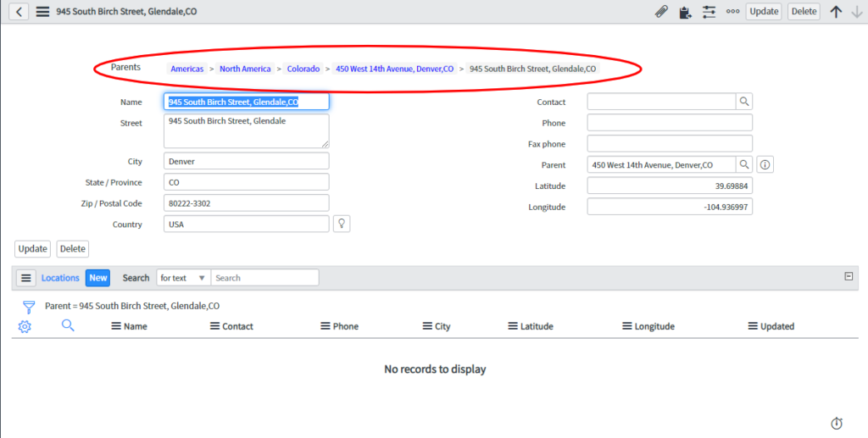
Task: Click Update button in the header
Action: pyautogui.click(x=764, y=11)
